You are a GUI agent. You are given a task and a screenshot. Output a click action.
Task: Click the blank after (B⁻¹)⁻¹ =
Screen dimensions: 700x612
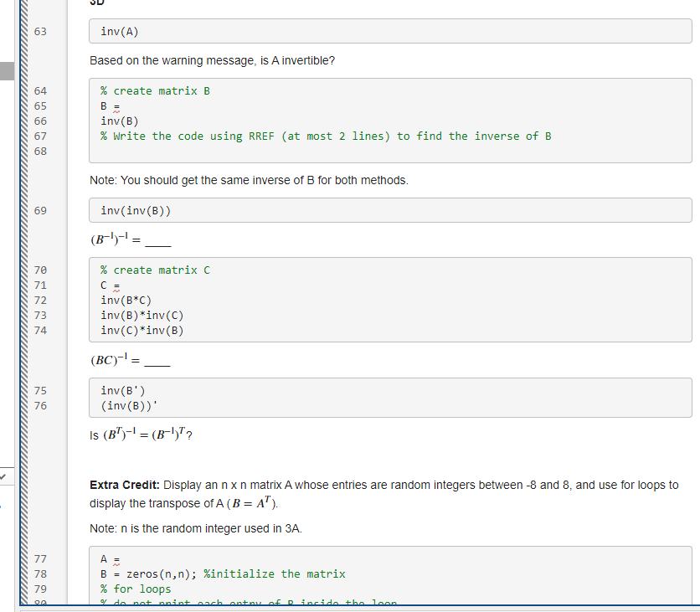click(160, 242)
